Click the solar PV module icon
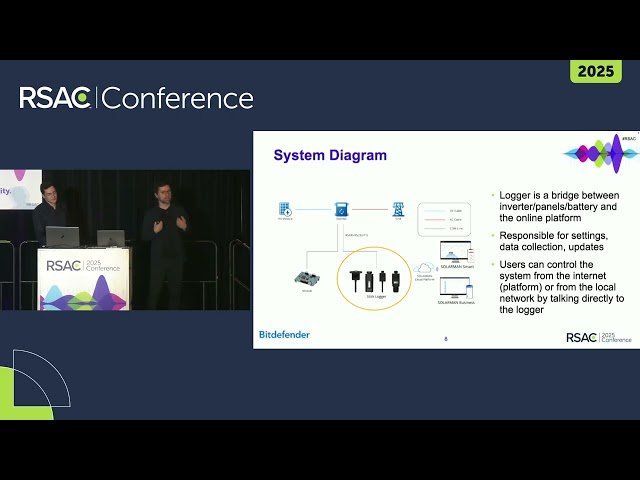 pyautogui.click(x=284, y=210)
